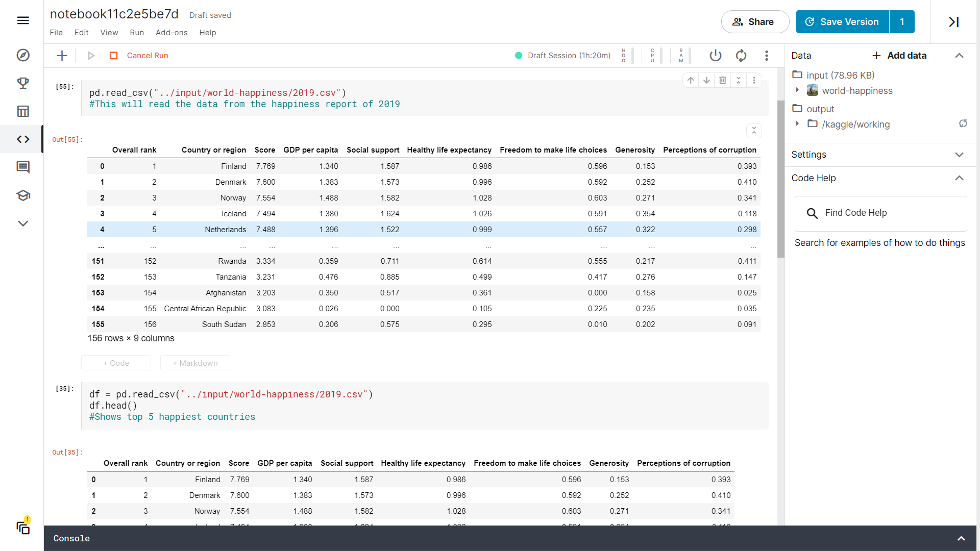Open the Add-ons menu
Image resolution: width=980 pixels, height=551 pixels.
171,33
